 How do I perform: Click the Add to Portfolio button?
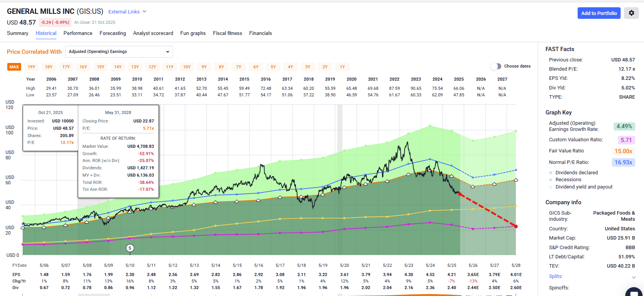tap(599, 13)
